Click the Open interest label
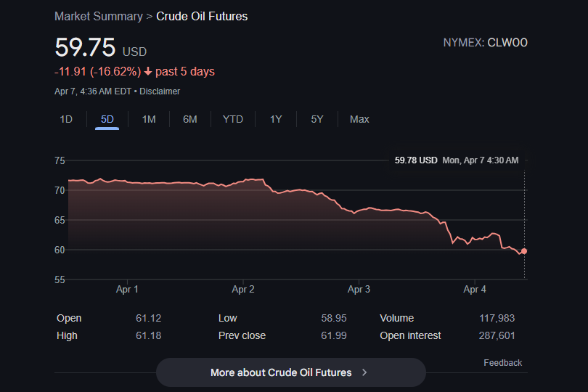This screenshot has width=588, height=392. click(410, 335)
